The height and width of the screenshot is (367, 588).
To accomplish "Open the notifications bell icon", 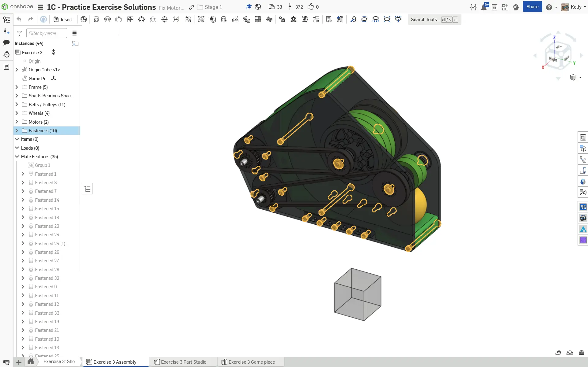I will [x=484, y=7].
